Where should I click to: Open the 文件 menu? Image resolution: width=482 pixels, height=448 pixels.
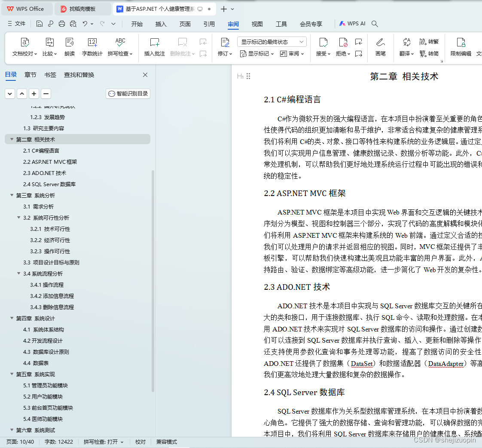point(17,24)
